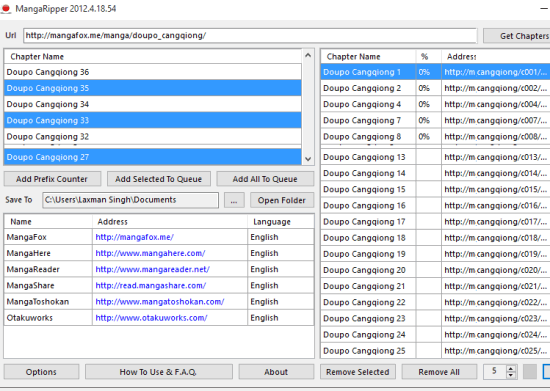
Task: Increase the download count stepper value
Action: tap(511, 369)
